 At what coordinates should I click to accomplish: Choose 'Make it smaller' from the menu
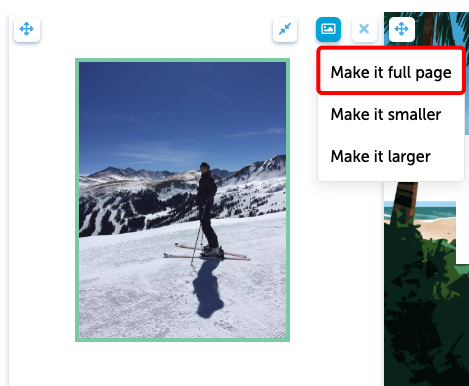click(386, 114)
